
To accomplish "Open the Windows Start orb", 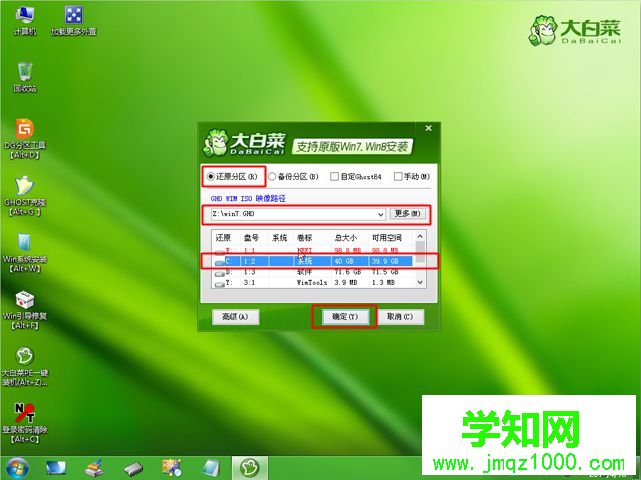I will [x=17, y=469].
